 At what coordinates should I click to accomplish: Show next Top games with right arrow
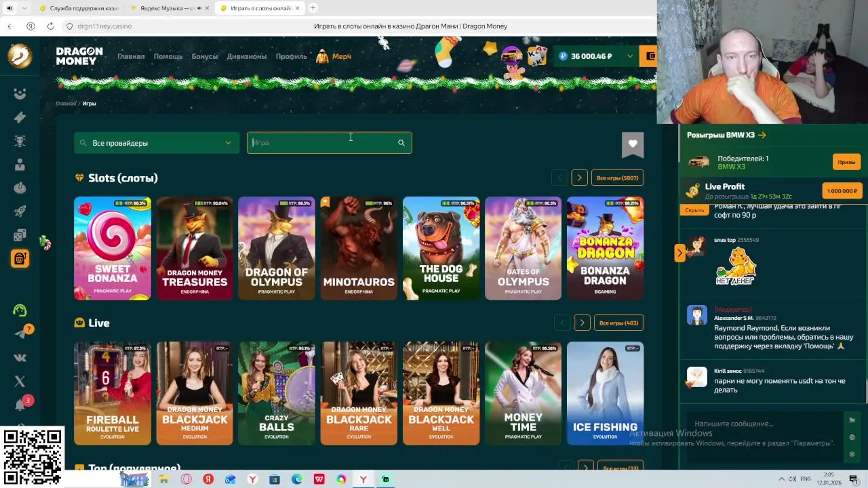click(586, 468)
